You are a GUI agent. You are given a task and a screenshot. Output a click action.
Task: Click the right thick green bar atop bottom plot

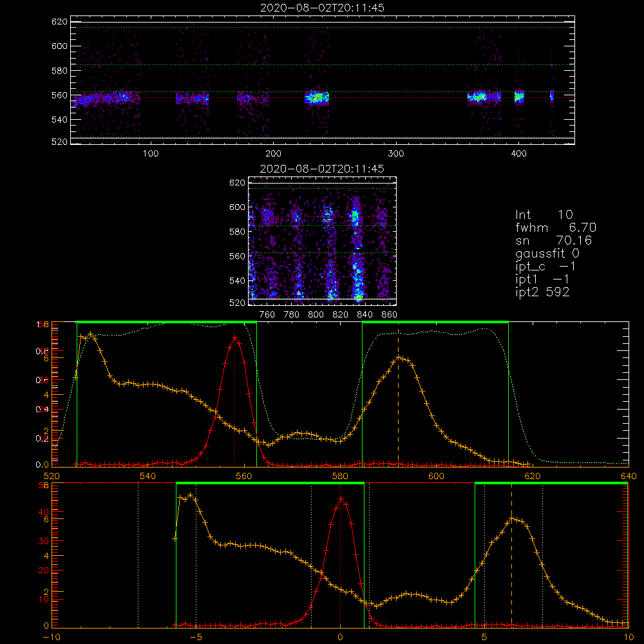552,483
